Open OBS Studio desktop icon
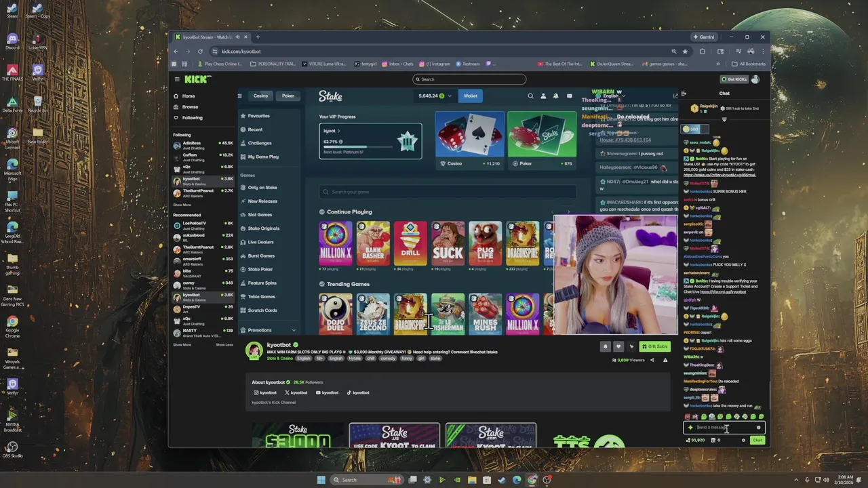Image resolution: width=868 pixels, height=488 pixels. click(12, 449)
